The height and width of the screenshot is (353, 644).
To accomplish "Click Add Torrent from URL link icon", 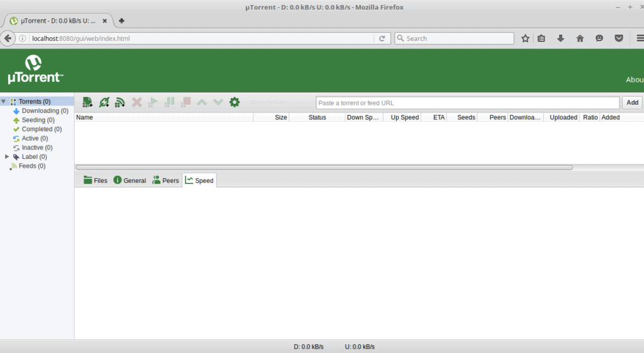I will (x=104, y=102).
